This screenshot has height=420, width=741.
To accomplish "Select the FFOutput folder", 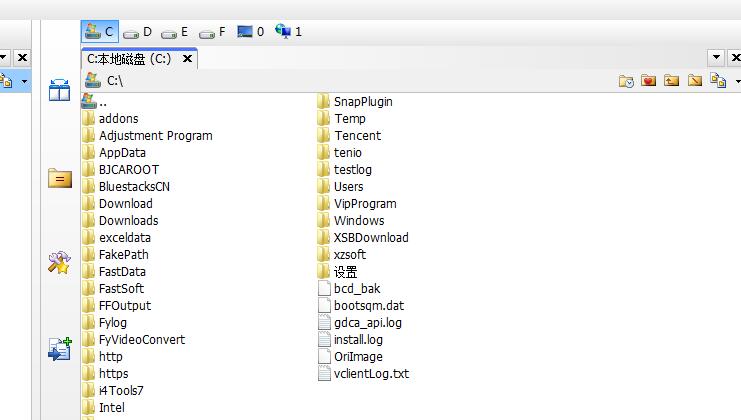I will (x=116, y=306).
